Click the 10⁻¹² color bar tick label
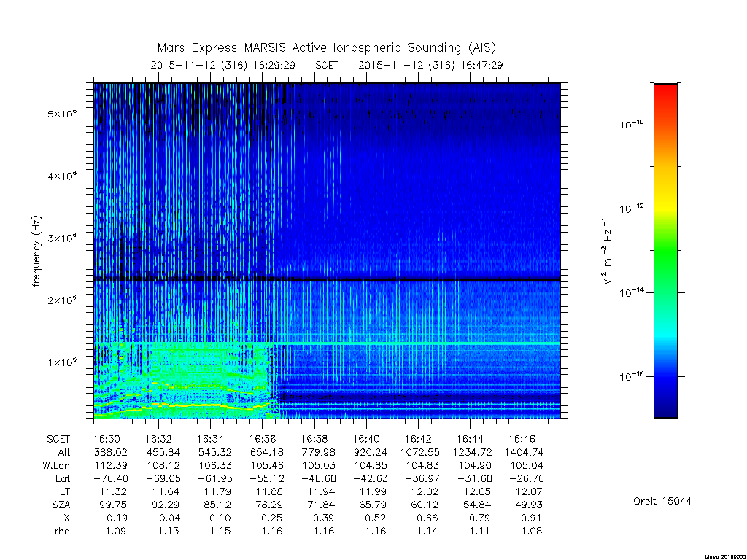The width and height of the screenshot is (747, 560). [631, 208]
